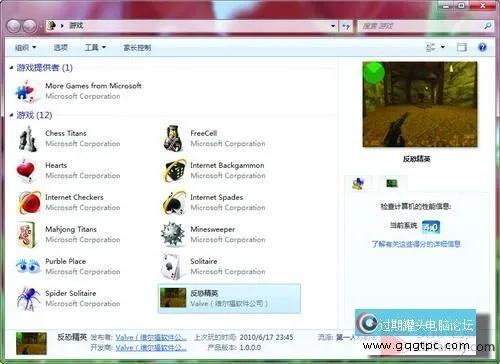Click the 反恐精英 thumbnail in details pane
This screenshot has height=364, width=500.
pos(31,343)
